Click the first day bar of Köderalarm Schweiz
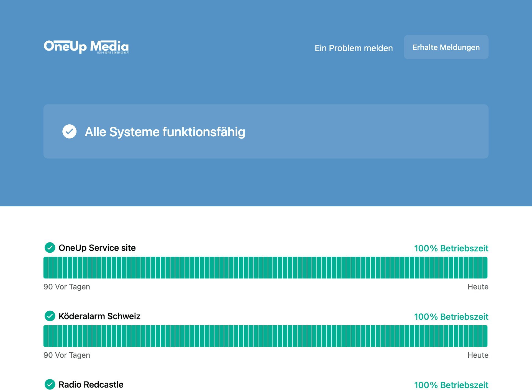Image resolution: width=532 pixels, height=392 pixels. 45,336
